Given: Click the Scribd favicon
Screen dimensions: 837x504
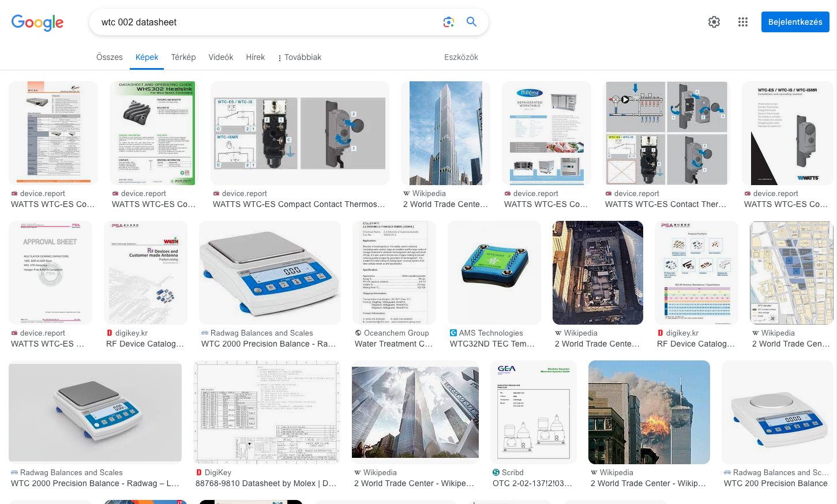Looking at the screenshot, I should [x=496, y=473].
